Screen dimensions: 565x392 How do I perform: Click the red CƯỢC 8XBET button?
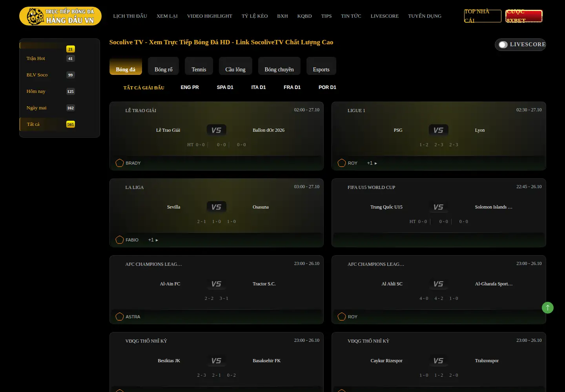pos(524,16)
